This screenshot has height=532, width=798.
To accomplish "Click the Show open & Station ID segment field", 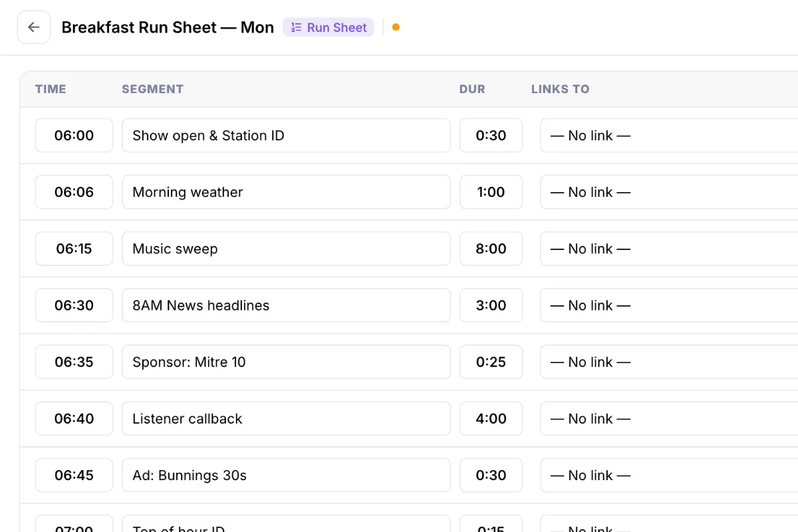I will (286, 136).
